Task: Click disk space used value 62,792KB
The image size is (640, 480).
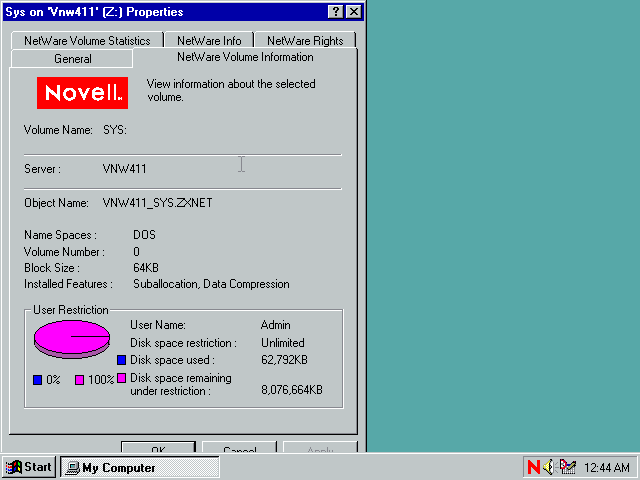Action: (284, 360)
